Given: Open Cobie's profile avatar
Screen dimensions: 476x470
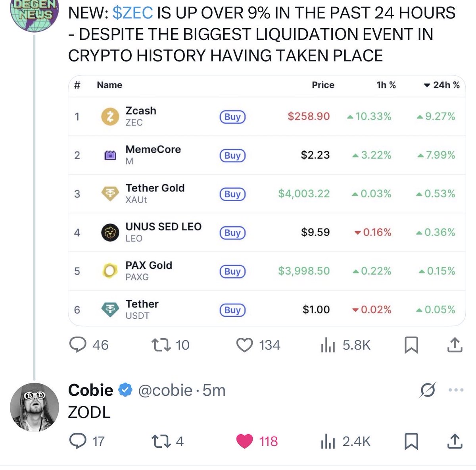Looking at the screenshot, I should [34, 407].
